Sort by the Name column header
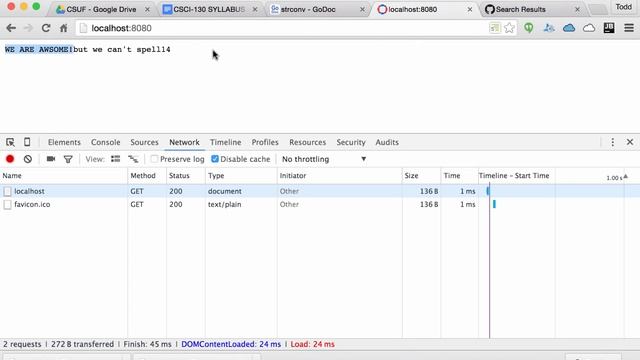 (64, 176)
